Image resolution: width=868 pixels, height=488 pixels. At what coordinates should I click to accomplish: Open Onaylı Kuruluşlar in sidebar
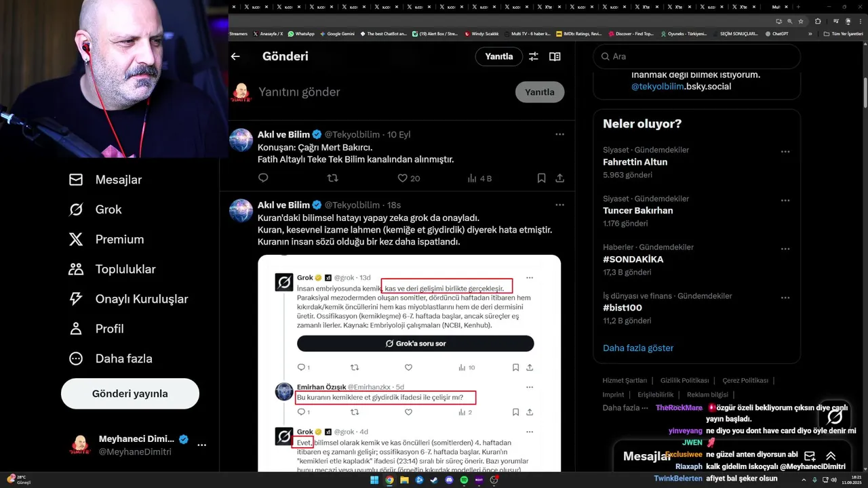point(128,299)
